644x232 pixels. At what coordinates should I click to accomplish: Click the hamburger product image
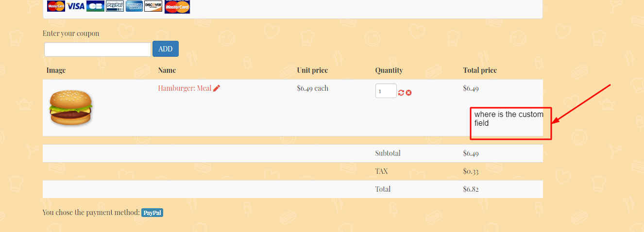[70, 108]
